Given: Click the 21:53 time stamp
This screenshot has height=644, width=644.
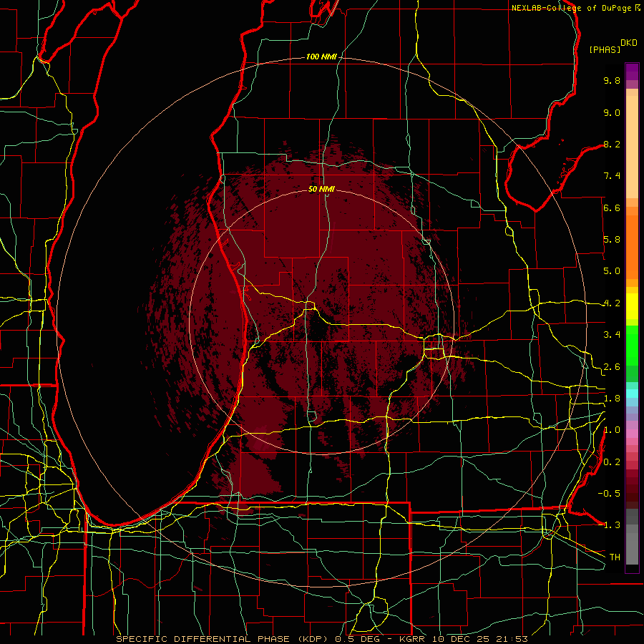Looking at the screenshot, I should click(x=513, y=639).
